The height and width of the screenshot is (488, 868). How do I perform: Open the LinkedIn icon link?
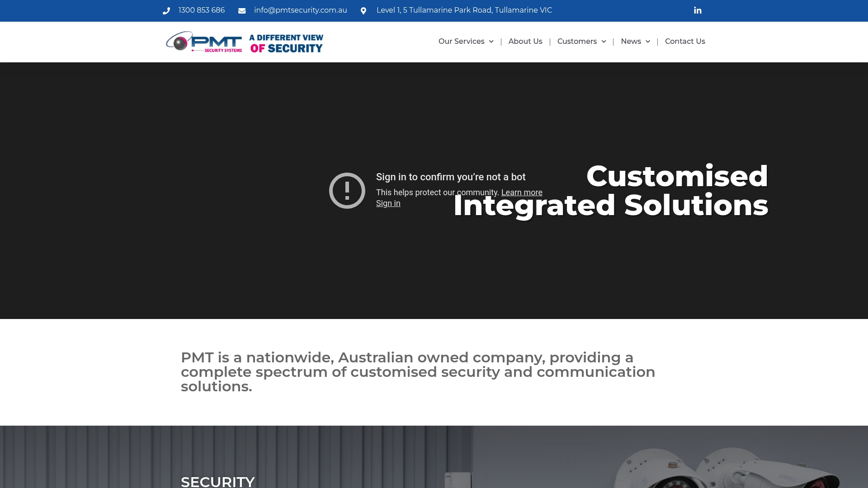pyautogui.click(x=698, y=10)
